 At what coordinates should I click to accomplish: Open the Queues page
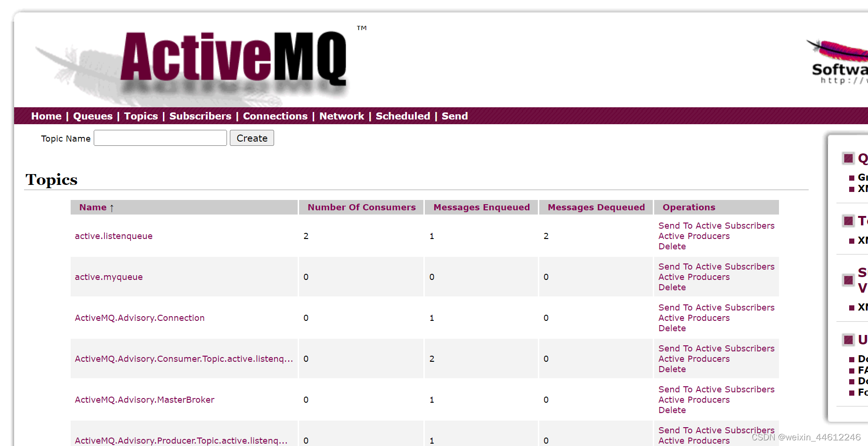93,116
